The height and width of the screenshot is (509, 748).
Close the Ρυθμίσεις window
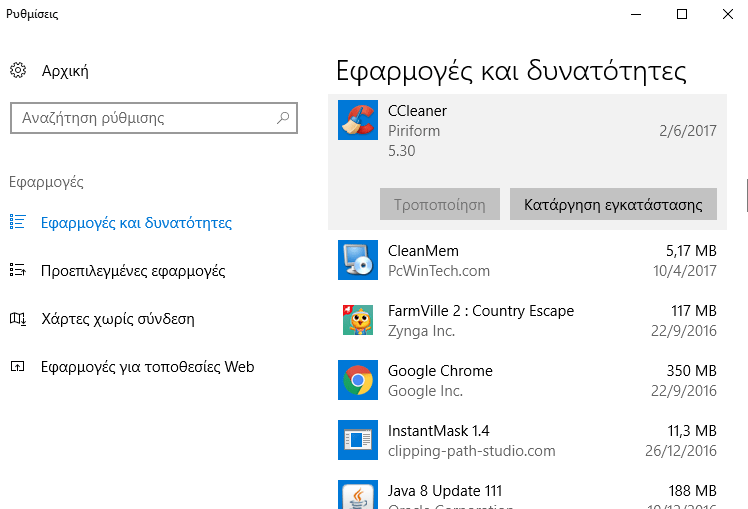click(x=727, y=14)
